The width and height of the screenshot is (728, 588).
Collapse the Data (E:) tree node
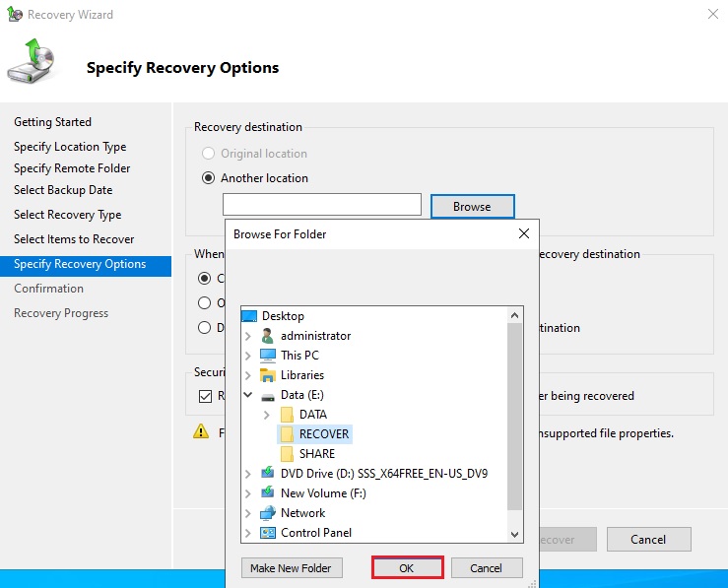pos(247,395)
